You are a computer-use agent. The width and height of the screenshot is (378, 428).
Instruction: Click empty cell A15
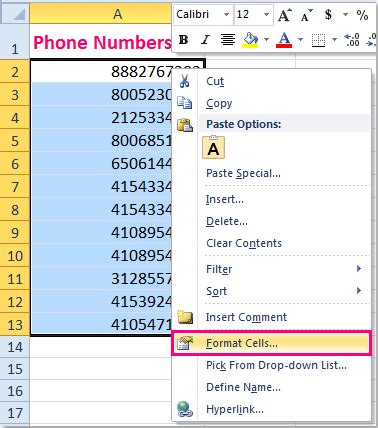click(x=101, y=369)
